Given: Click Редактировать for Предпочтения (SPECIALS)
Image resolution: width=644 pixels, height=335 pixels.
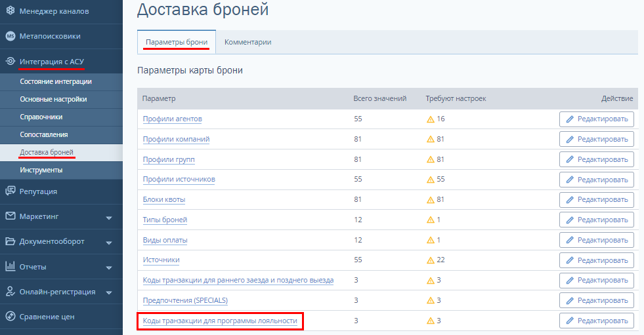Looking at the screenshot, I should point(596,300).
